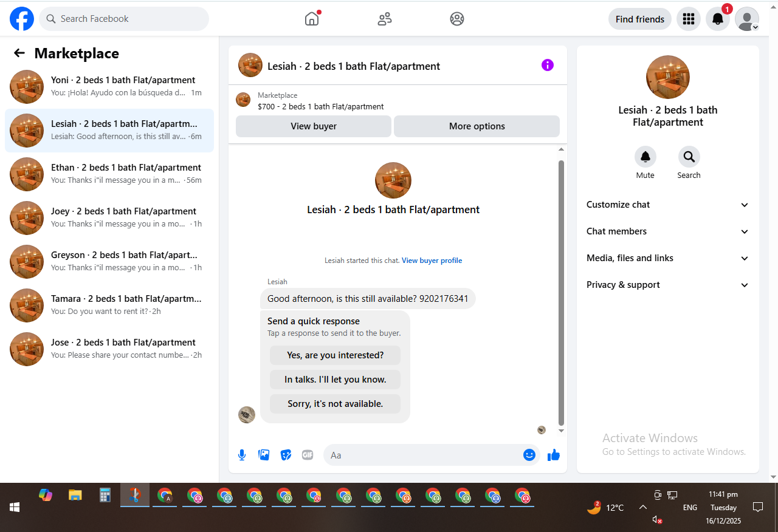Open the Friends icon in top navigation
778x532 pixels.
click(385, 19)
